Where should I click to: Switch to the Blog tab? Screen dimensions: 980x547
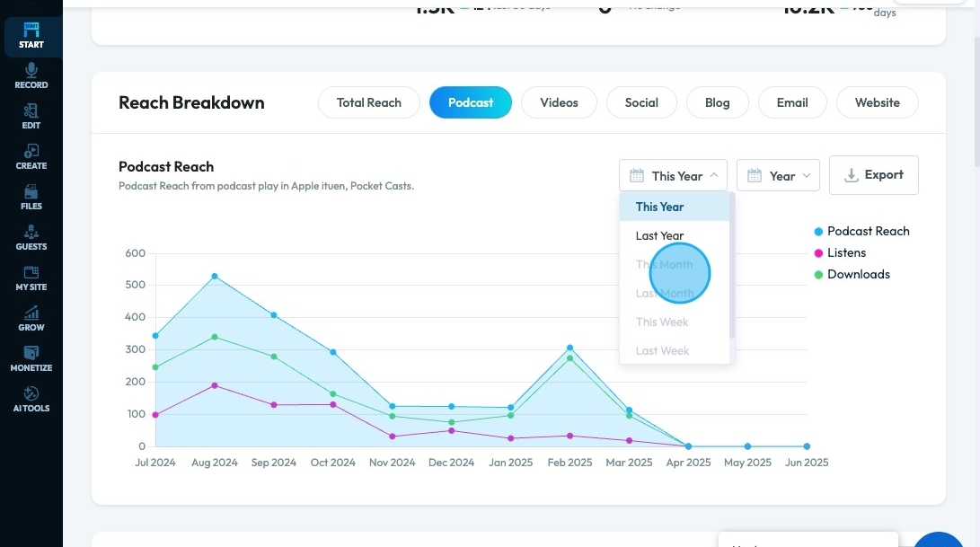pyautogui.click(x=718, y=102)
